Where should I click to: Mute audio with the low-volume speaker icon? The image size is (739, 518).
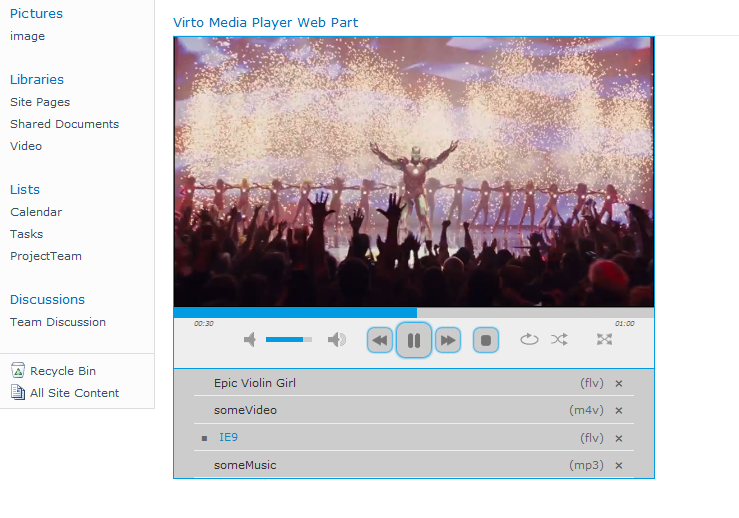pos(250,339)
